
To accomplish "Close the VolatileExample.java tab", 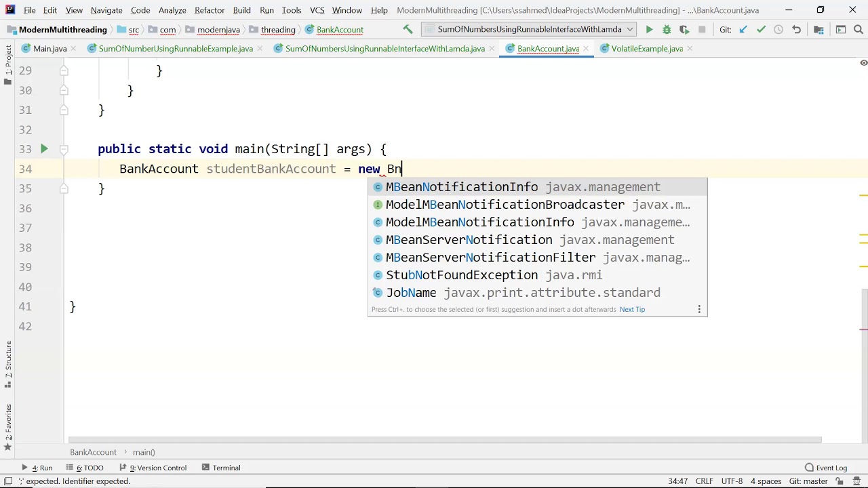I will [x=690, y=49].
